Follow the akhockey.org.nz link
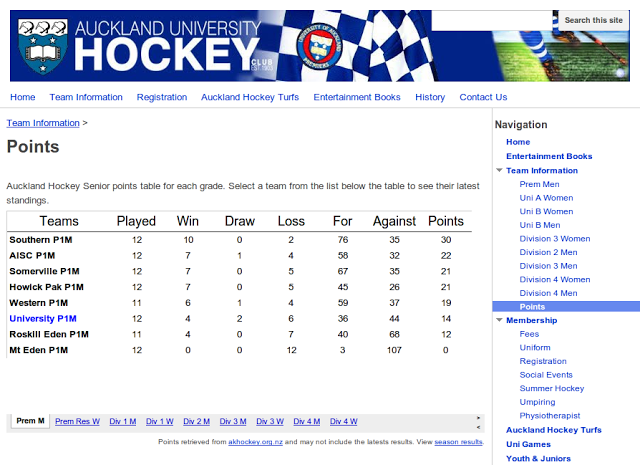The height and width of the screenshot is (465, 640). 254,441
